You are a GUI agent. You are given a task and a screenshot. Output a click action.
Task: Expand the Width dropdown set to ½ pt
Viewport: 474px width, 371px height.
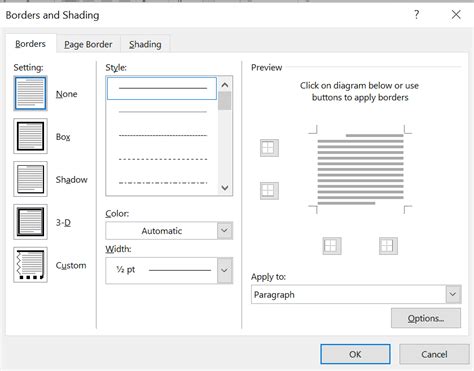pos(169,270)
